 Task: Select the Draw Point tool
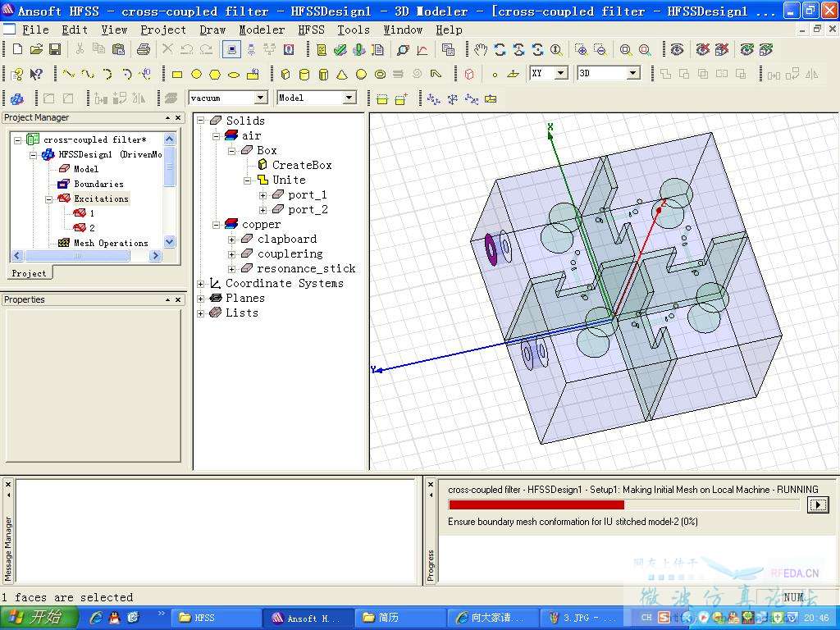[x=495, y=74]
